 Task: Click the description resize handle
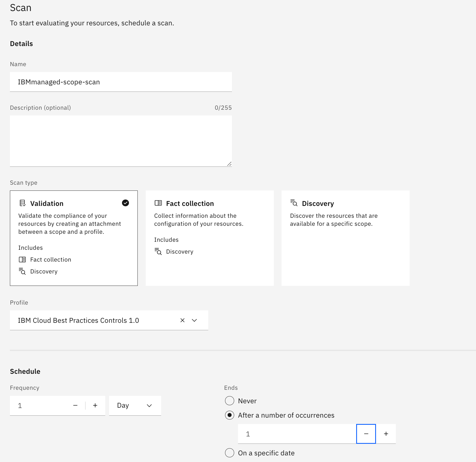(x=229, y=164)
